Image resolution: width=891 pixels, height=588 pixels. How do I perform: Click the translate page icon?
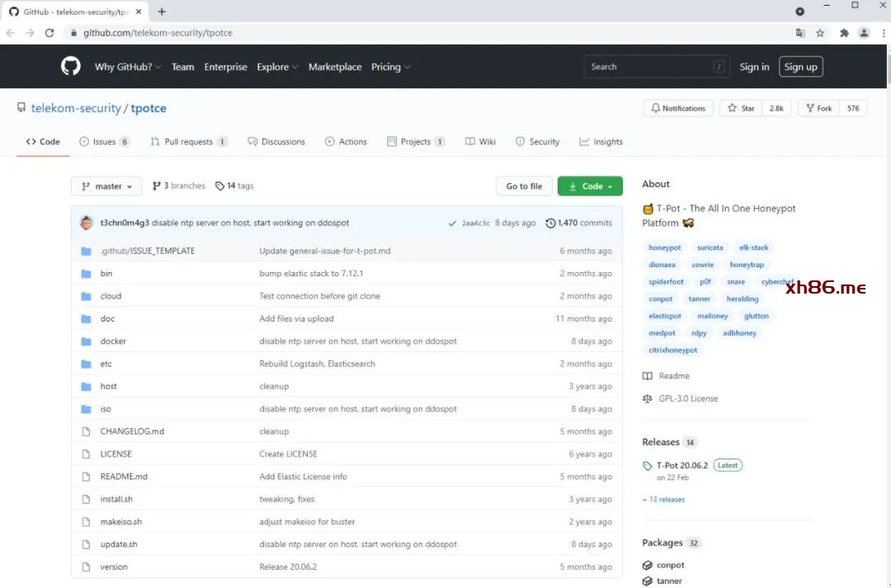(x=799, y=33)
